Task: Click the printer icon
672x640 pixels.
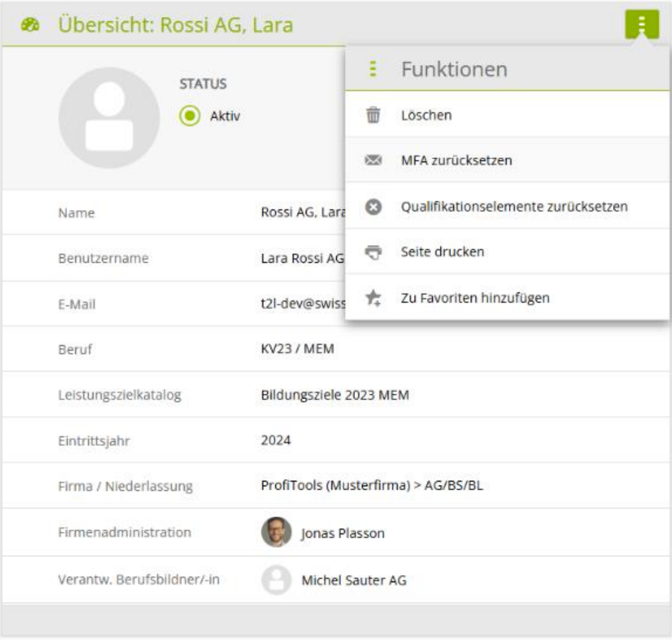Action: click(373, 252)
